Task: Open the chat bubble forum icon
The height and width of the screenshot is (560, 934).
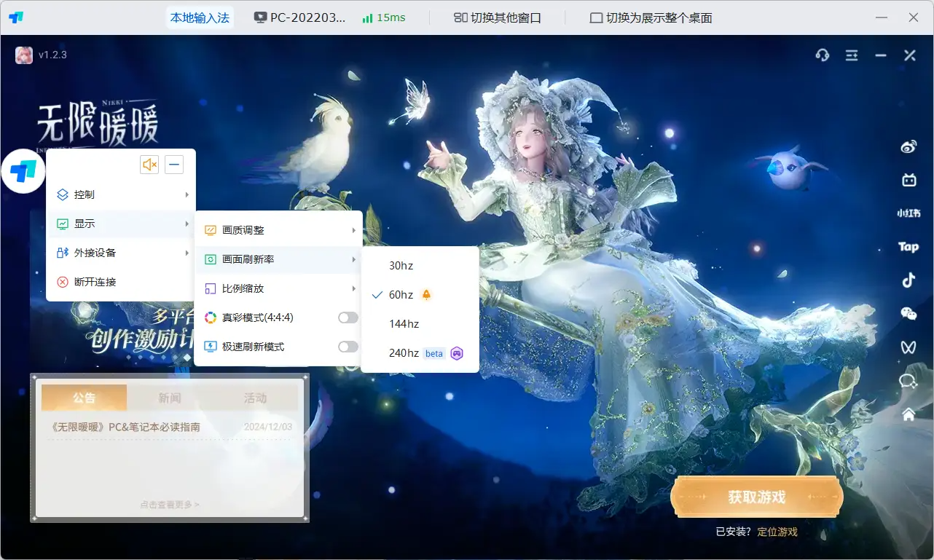Action: [909, 381]
